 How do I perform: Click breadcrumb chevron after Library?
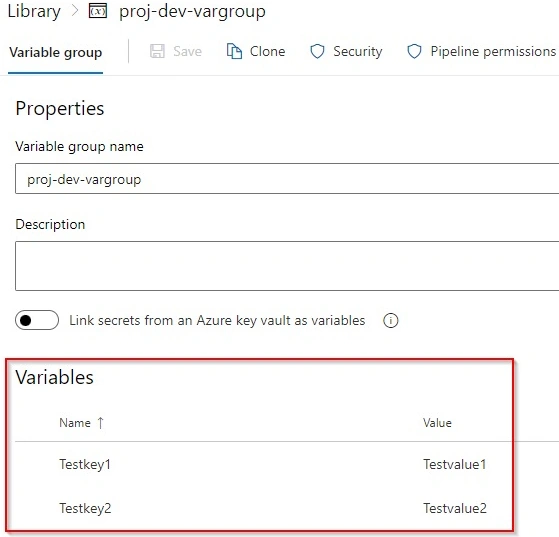(x=75, y=11)
